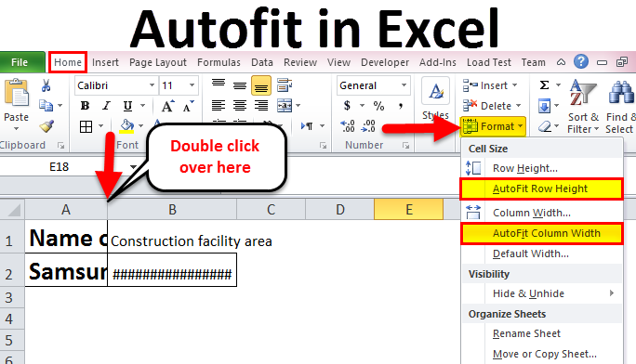Click the yellow Fill Color bucket
Viewport: 636px width, 364px height.
pos(127,126)
